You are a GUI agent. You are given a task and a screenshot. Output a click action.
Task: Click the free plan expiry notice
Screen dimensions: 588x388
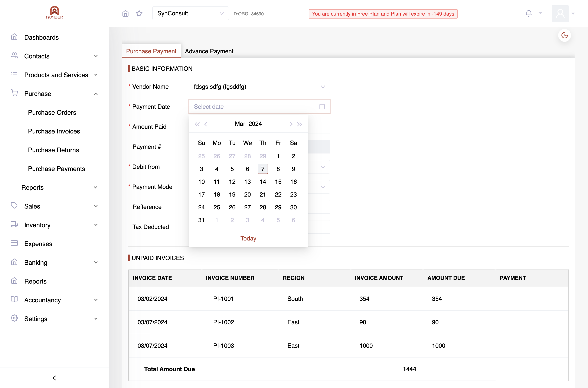(383, 14)
